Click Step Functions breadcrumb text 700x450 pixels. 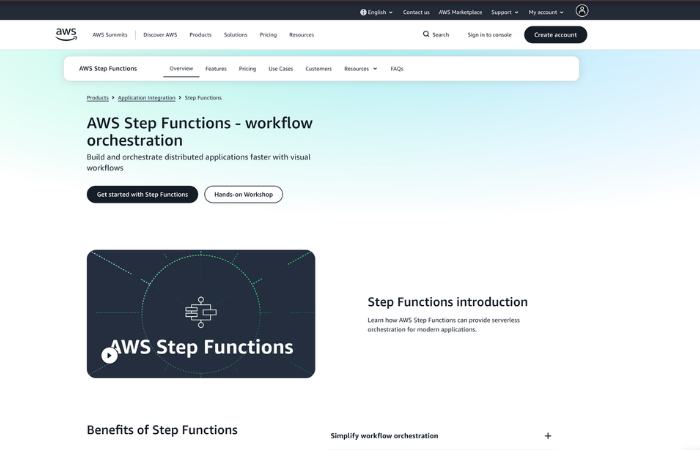click(x=203, y=98)
